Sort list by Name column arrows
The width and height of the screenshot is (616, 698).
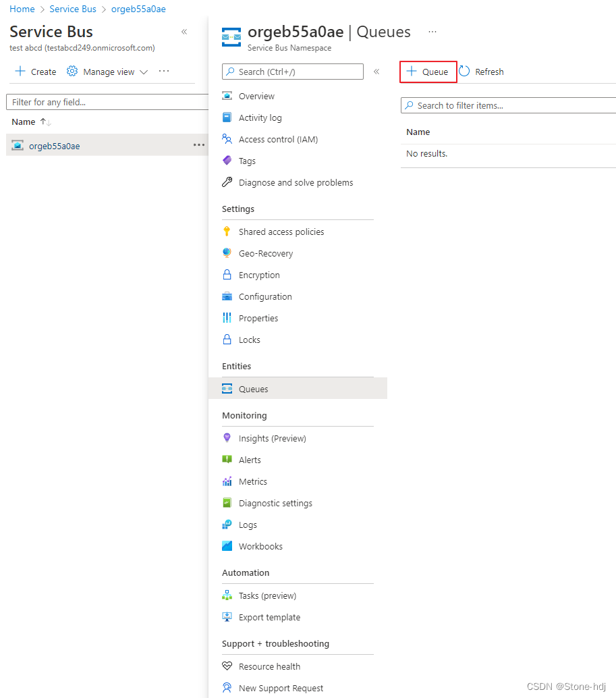coord(45,122)
